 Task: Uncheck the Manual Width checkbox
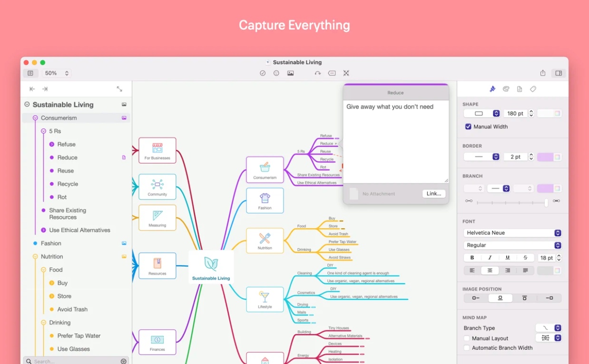click(x=469, y=127)
